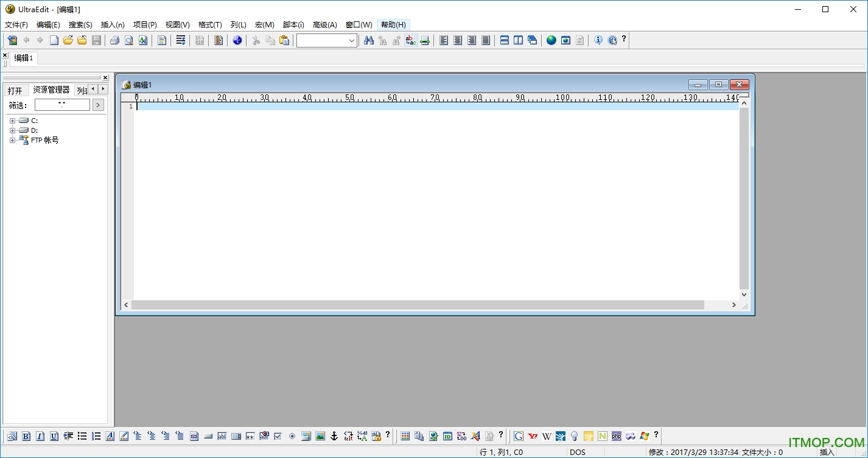Expand the FTP 帐号 tree node

[x=12, y=141]
